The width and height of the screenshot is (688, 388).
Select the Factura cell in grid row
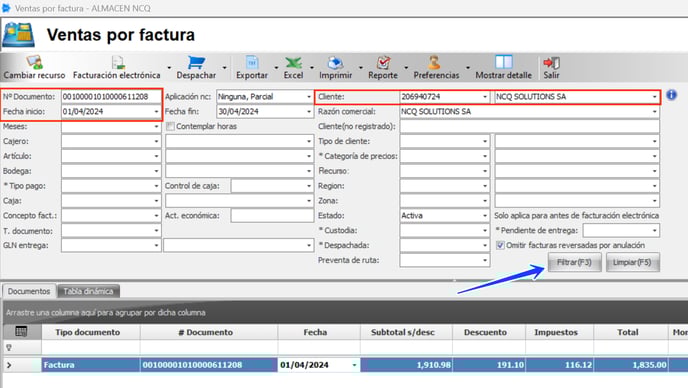(x=91, y=365)
